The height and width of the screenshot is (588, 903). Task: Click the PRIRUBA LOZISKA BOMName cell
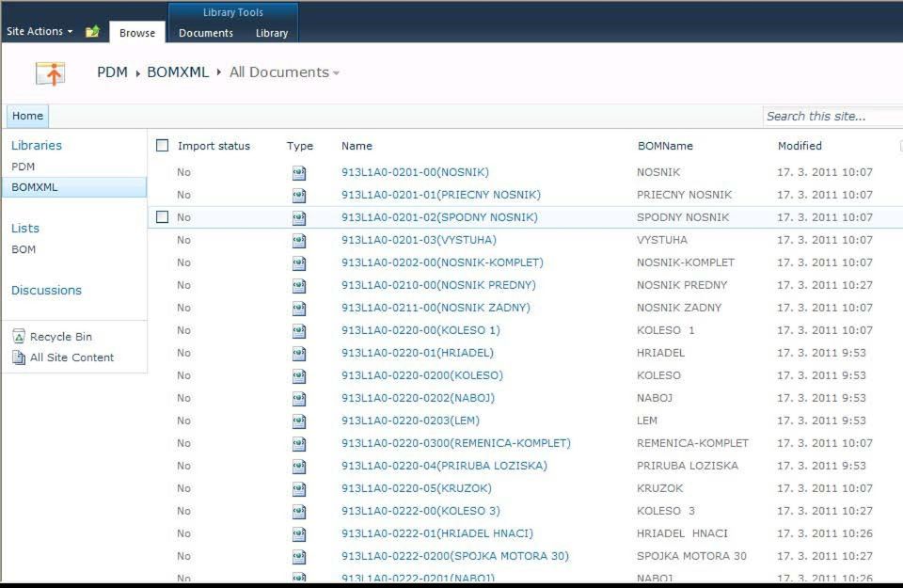pos(688,466)
